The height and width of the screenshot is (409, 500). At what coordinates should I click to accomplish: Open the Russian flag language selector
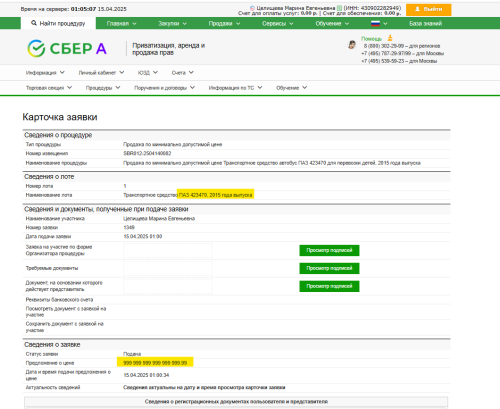tap(379, 24)
